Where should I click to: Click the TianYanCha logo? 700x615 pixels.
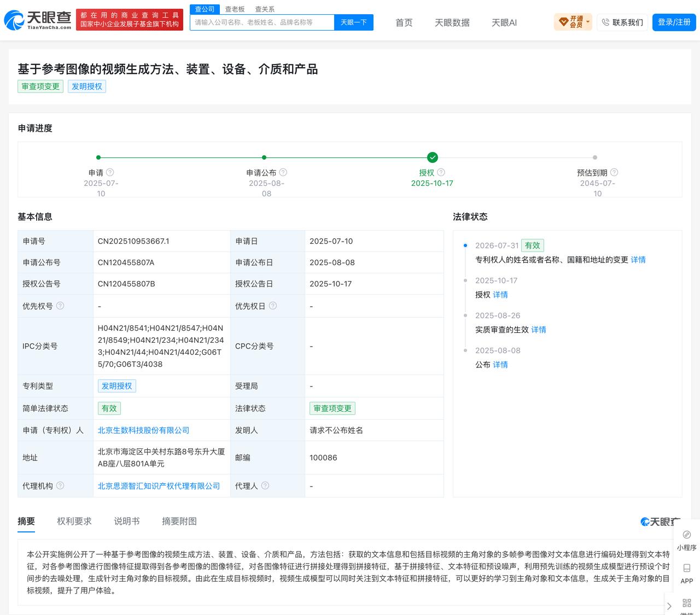point(38,20)
